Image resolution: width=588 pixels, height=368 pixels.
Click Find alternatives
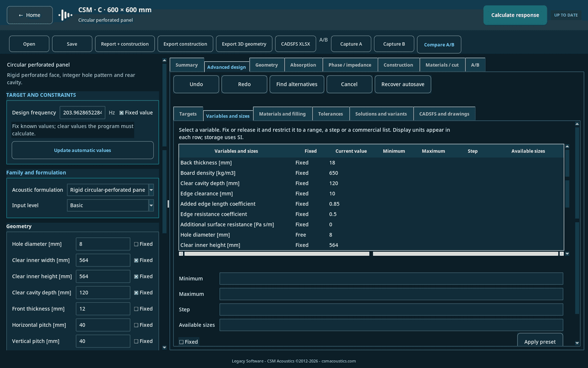click(x=296, y=84)
